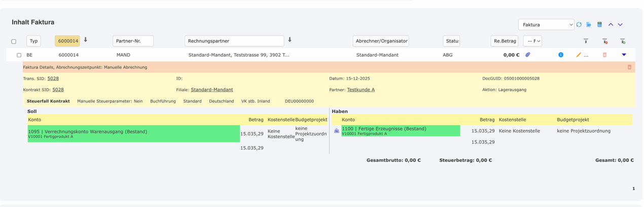The height and width of the screenshot is (207, 644).
Task: Open the Faktura dropdown selector
Action: point(546,24)
